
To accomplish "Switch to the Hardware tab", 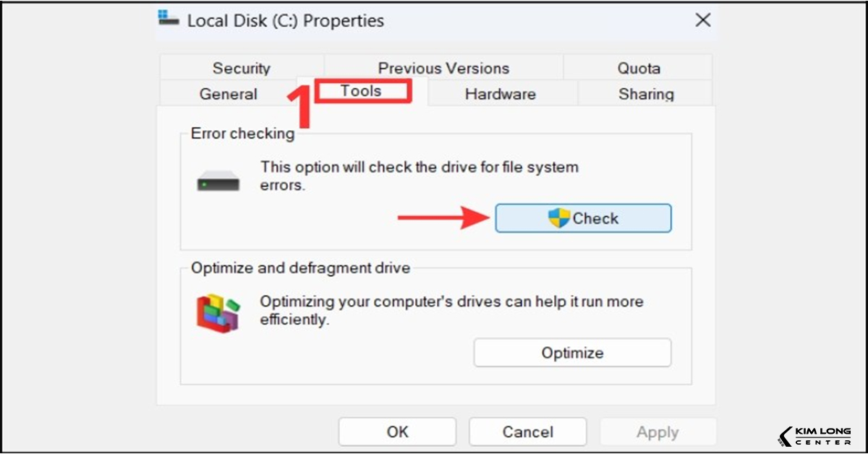I will point(500,93).
